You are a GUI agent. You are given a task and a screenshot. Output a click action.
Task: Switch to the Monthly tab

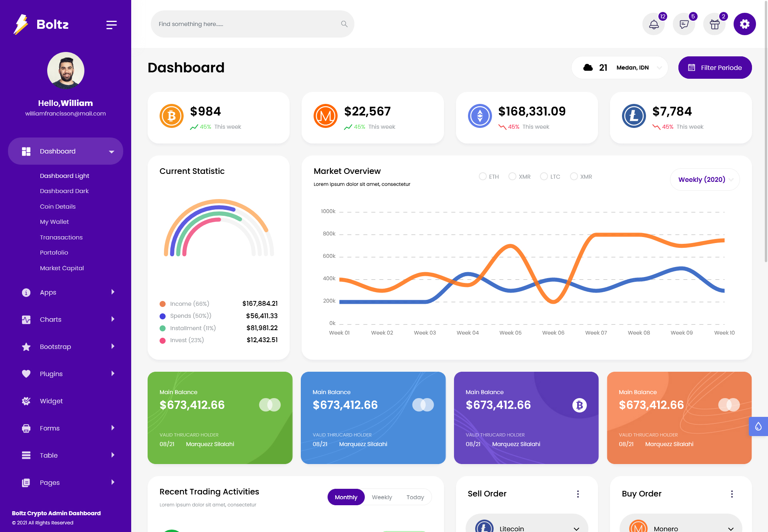(346, 497)
